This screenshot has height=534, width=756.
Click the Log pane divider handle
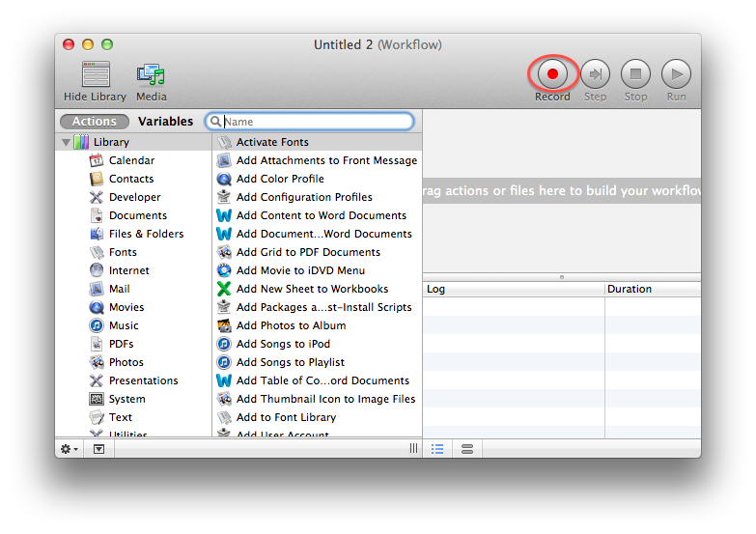[562, 277]
